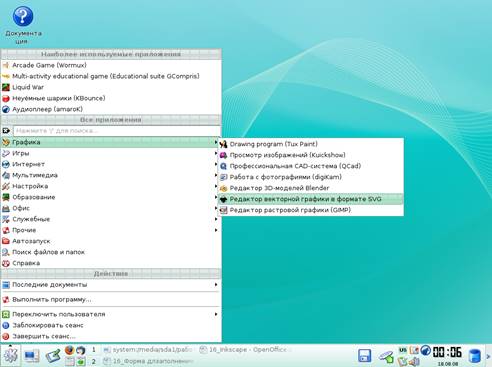The width and height of the screenshot is (492, 367).
Task: Launch Неуёмные шарики (KBounce)
Action: pos(111,98)
